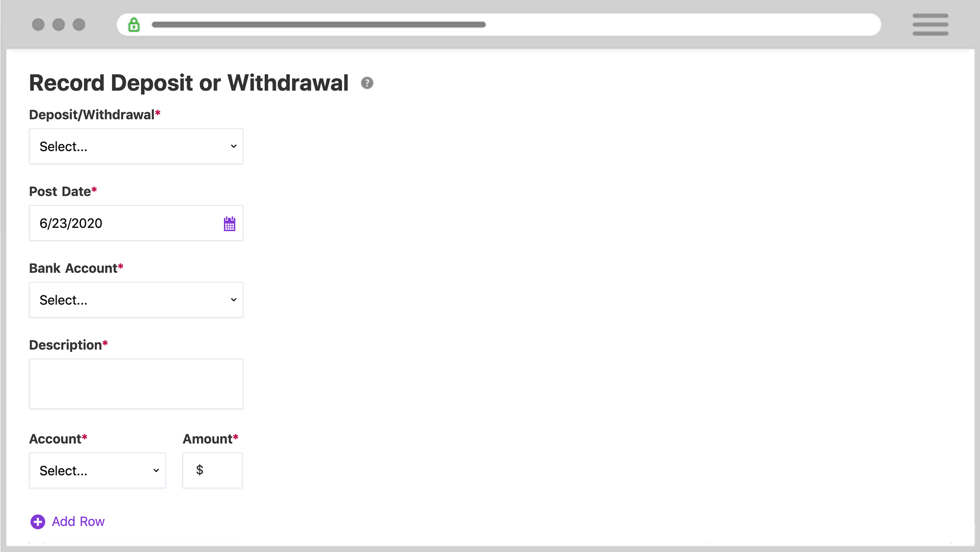Open the Deposit/Withdrawal dropdown

coord(136,146)
